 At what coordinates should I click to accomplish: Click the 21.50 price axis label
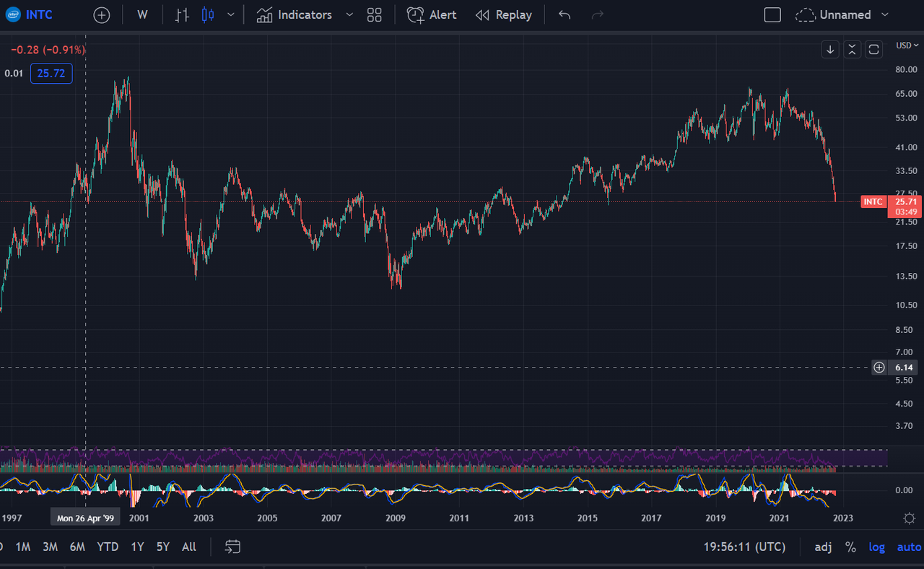(x=906, y=222)
